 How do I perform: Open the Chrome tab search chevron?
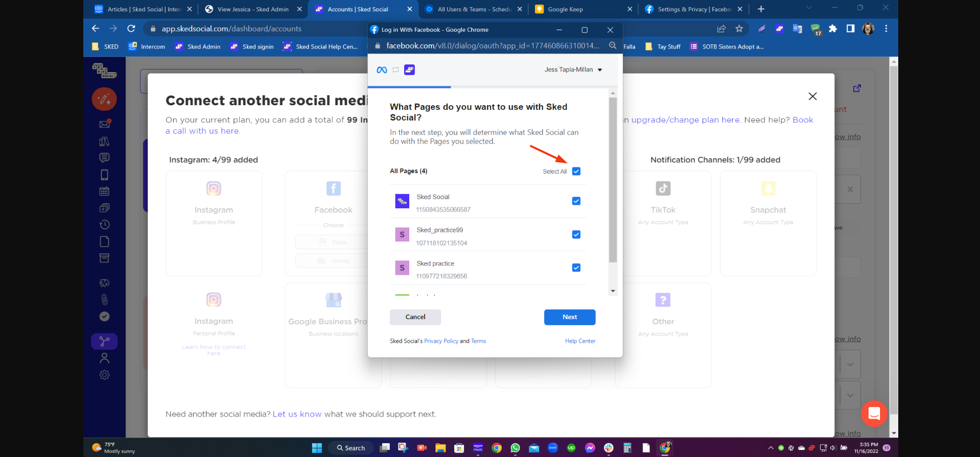809,8
